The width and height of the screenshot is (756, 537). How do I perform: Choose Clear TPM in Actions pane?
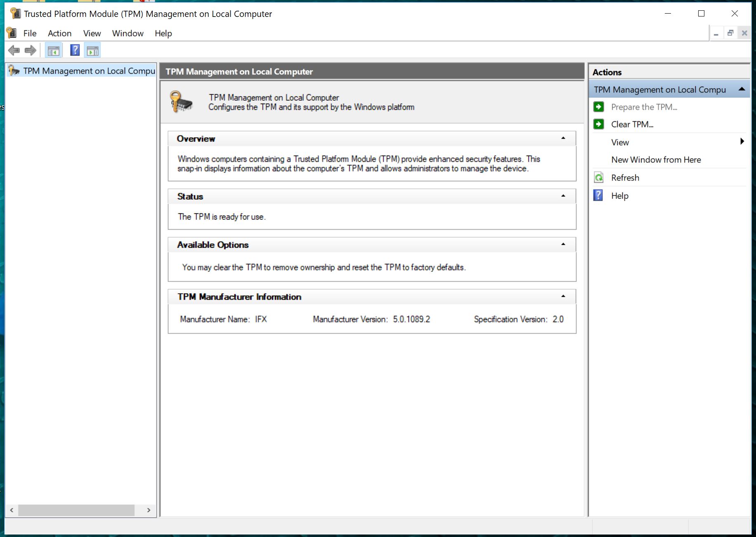point(632,125)
